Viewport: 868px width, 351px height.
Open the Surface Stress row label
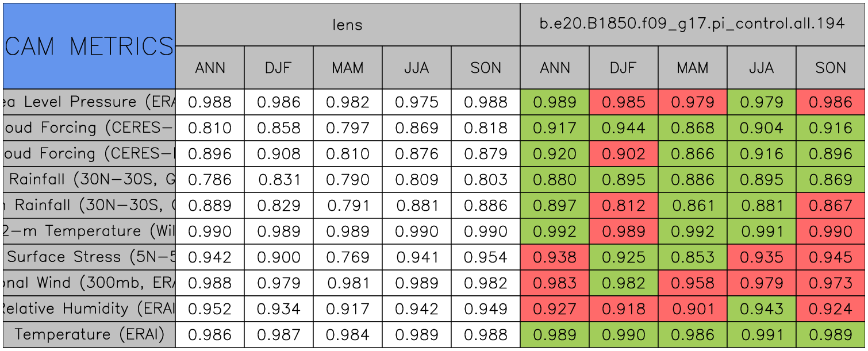(89, 257)
